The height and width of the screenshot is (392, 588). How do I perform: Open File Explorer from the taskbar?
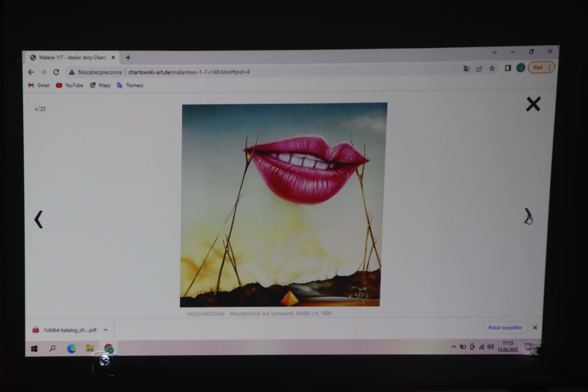click(90, 348)
